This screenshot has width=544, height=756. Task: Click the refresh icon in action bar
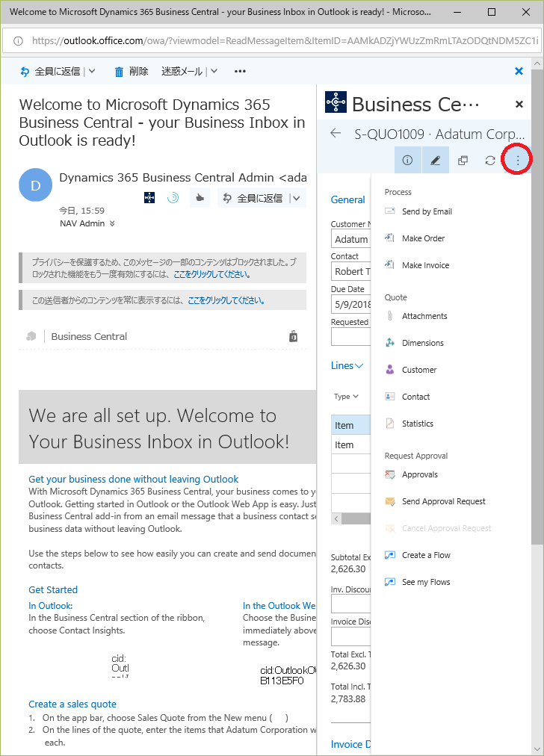tap(490, 160)
